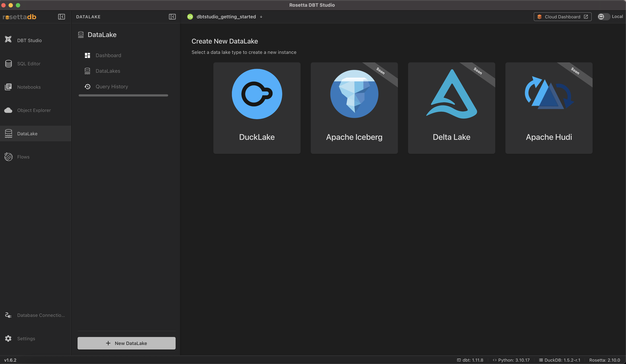
Task: Select DataLake in main sidebar
Action: pyautogui.click(x=35, y=133)
